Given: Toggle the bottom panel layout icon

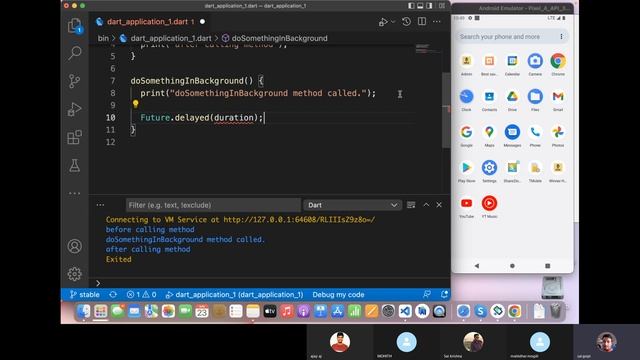Looking at the screenshot, I should click(420, 6).
